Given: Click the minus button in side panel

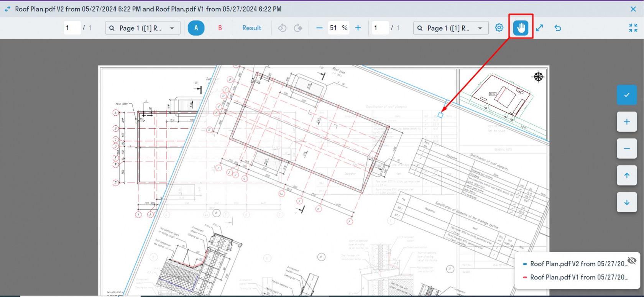Looking at the screenshot, I should click(627, 149).
